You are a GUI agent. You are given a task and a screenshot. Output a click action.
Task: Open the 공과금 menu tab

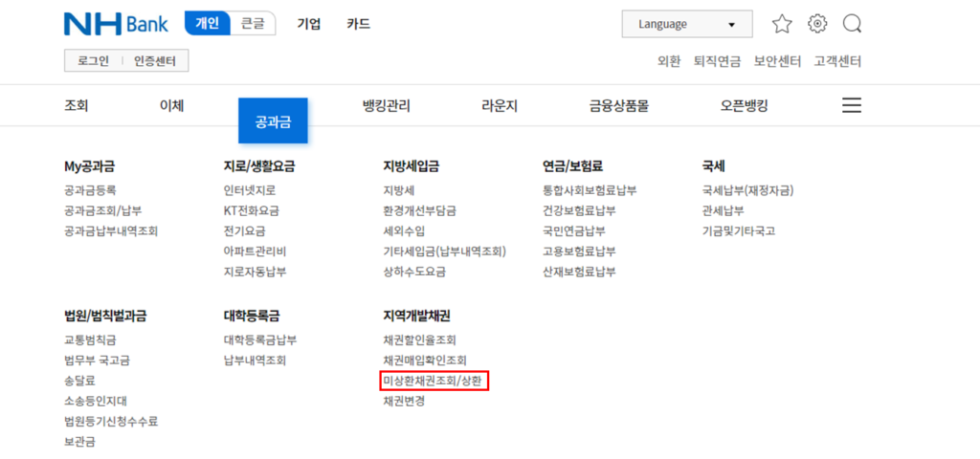[273, 121]
